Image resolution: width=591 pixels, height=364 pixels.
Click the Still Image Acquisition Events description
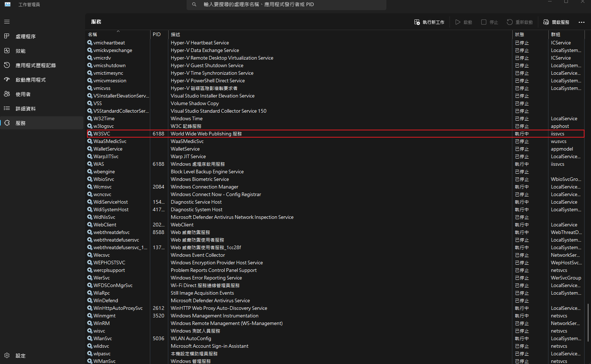tap(202, 293)
